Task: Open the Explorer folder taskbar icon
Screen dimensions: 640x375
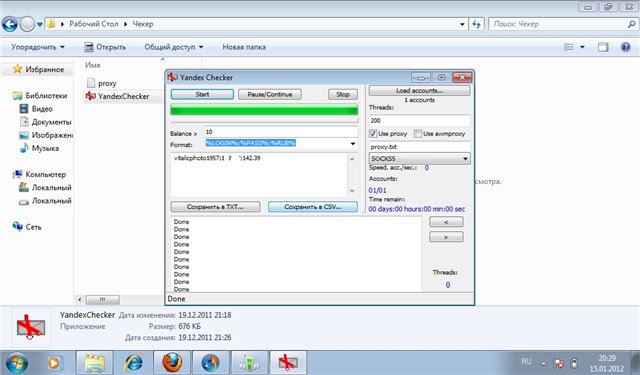Action: [95, 363]
